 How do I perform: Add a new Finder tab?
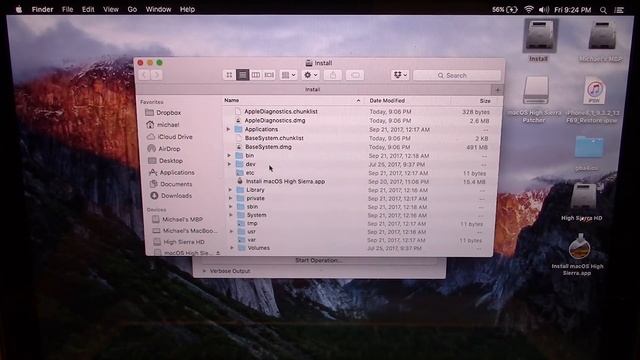coord(498,89)
